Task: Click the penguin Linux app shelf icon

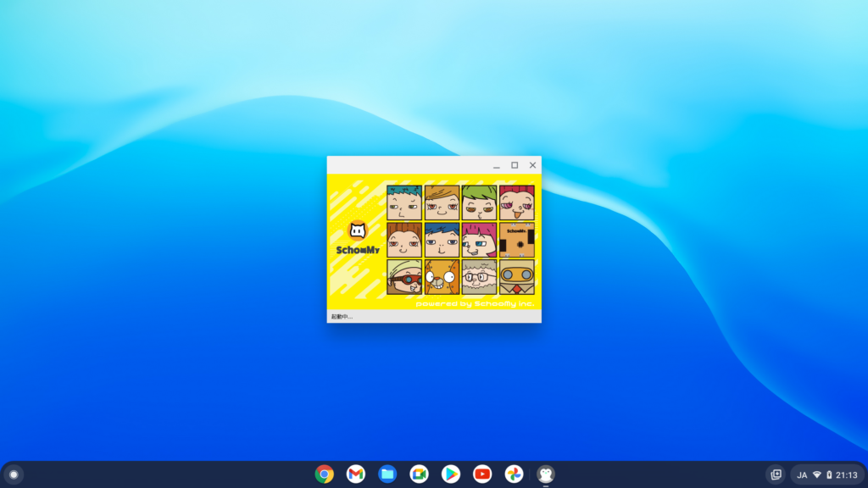Action: [x=546, y=474]
